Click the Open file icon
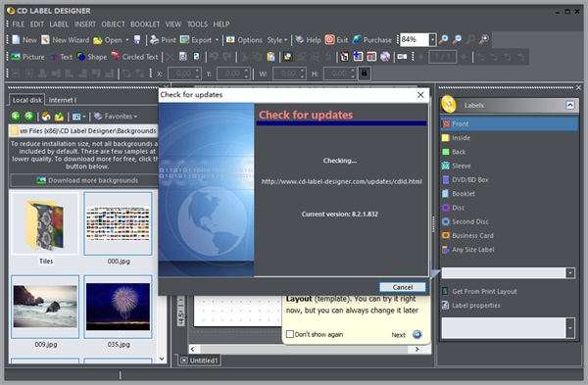 coord(98,40)
